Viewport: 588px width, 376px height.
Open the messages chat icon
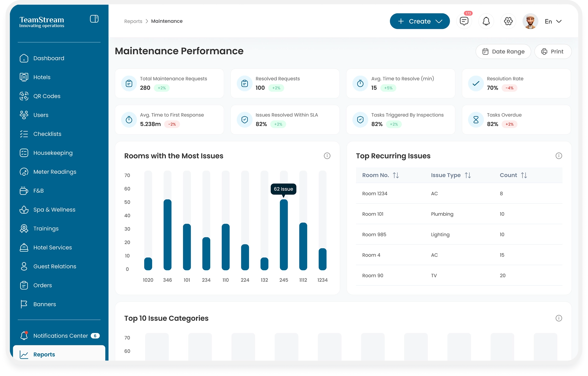click(464, 21)
